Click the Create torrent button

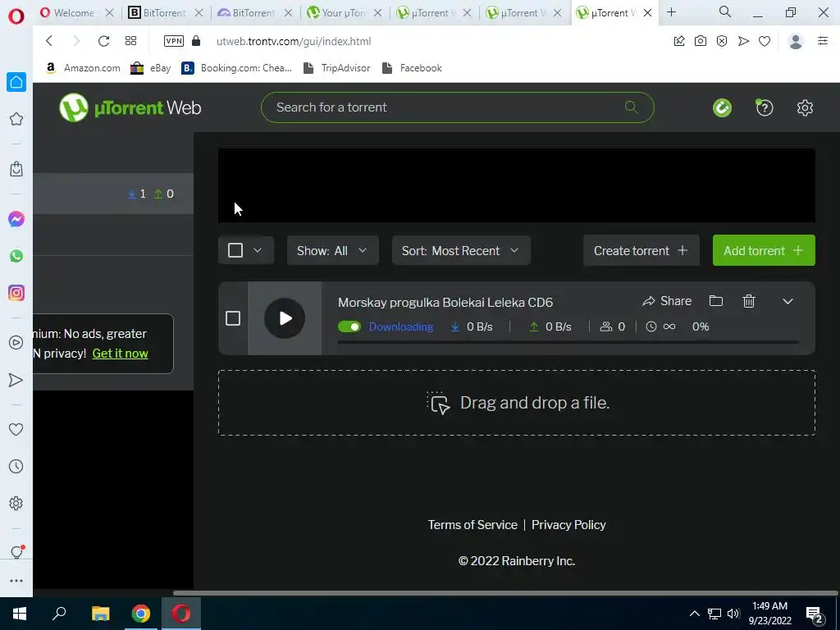[x=641, y=250]
